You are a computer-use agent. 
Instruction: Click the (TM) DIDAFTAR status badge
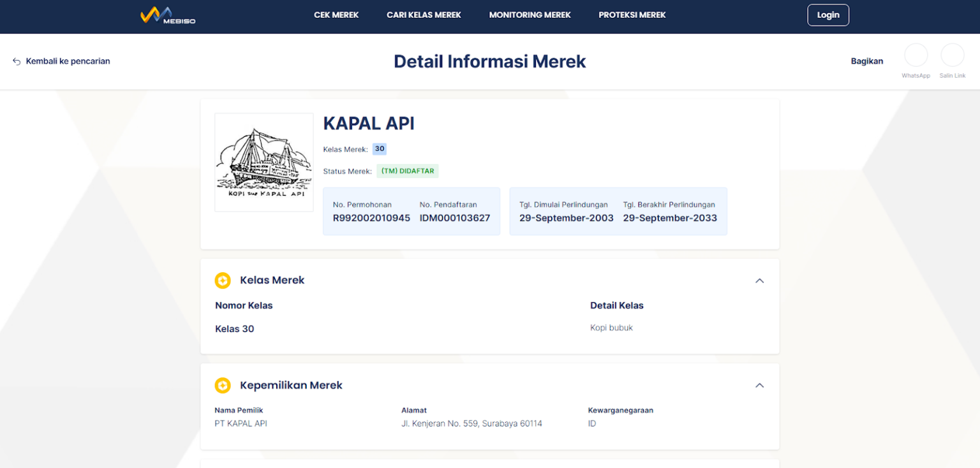coord(407,171)
